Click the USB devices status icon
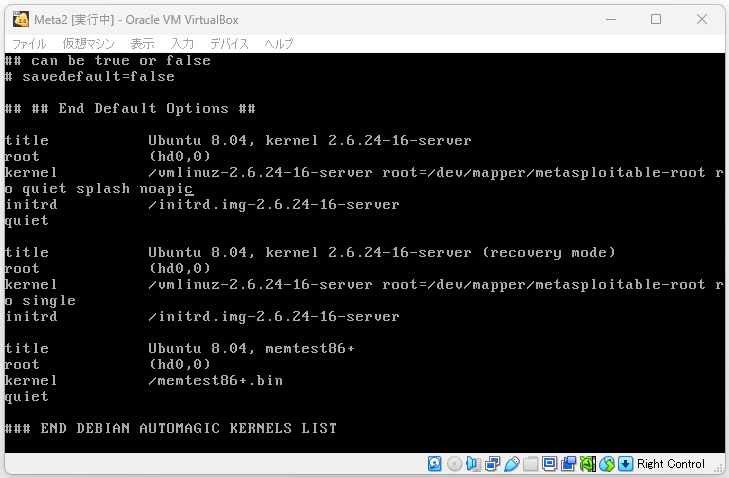Image resolution: width=729 pixels, height=478 pixels. point(511,464)
